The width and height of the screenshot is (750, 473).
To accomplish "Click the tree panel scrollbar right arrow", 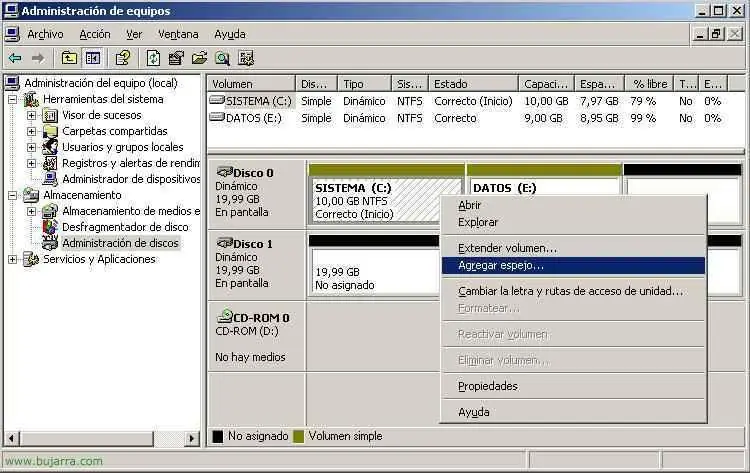I will coord(192,438).
